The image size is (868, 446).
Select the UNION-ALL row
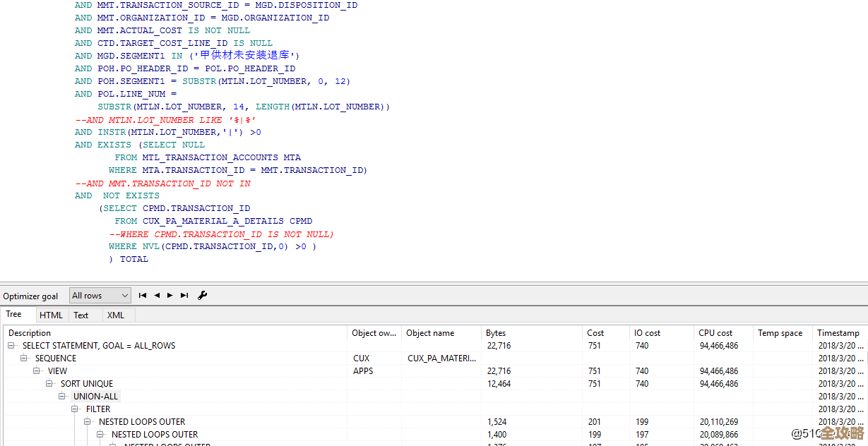click(x=95, y=397)
